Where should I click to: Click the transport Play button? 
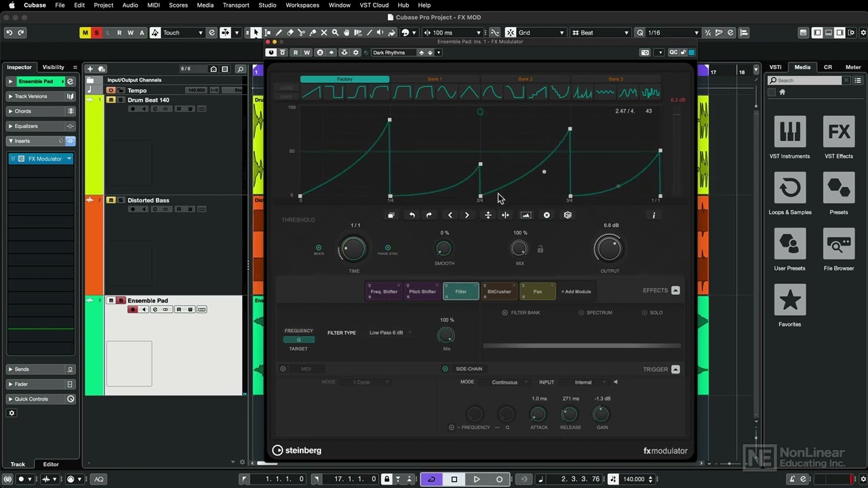(x=477, y=479)
